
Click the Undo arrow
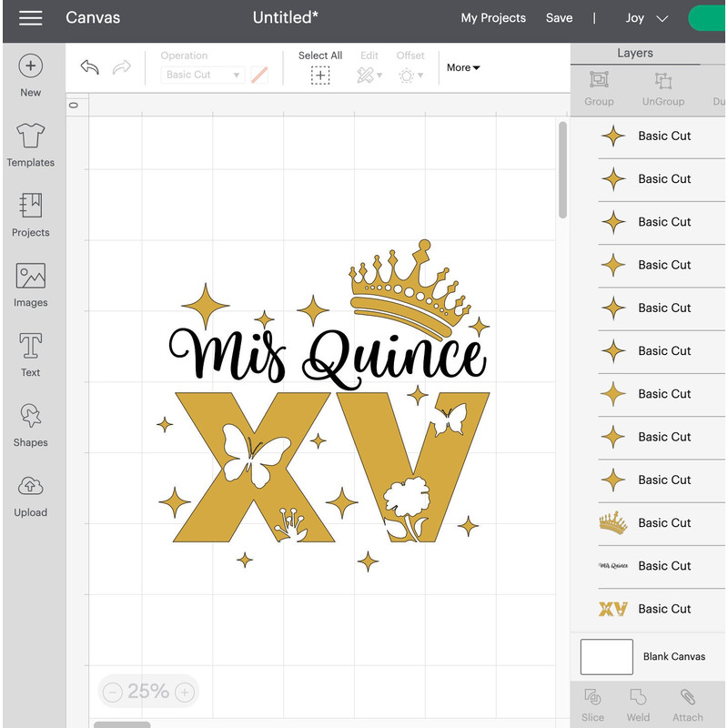[x=89, y=66]
